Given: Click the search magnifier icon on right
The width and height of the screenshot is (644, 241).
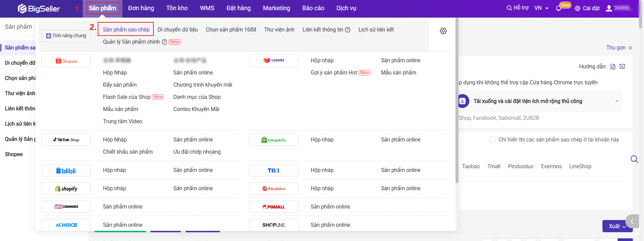Looking at the screenshot, I should 634,159.
